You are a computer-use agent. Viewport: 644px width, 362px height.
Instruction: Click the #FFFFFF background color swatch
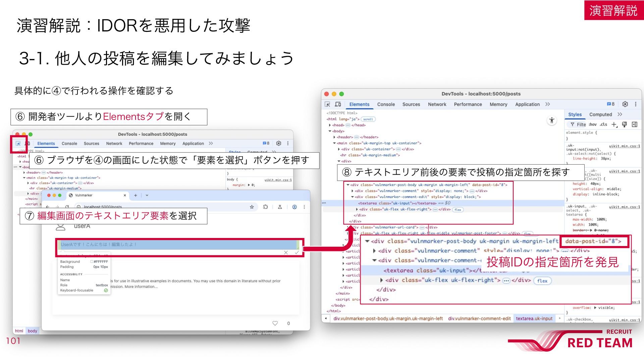click(92, 262)
